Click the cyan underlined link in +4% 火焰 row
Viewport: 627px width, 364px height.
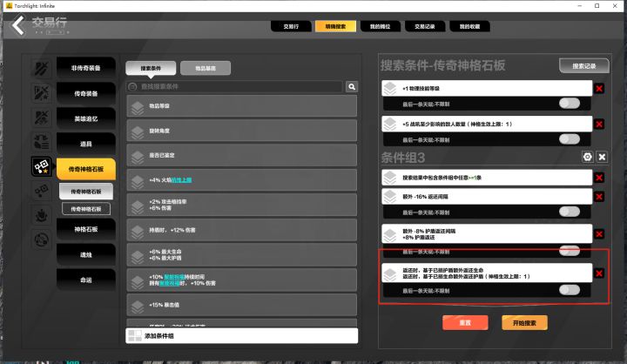pyautogui.click(x=181, y=180)
